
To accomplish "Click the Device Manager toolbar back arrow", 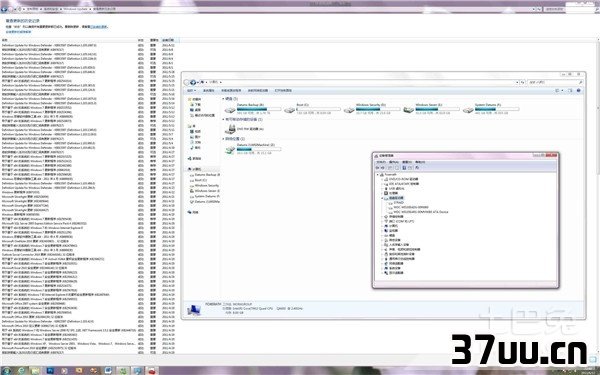I will click(377, 168).
